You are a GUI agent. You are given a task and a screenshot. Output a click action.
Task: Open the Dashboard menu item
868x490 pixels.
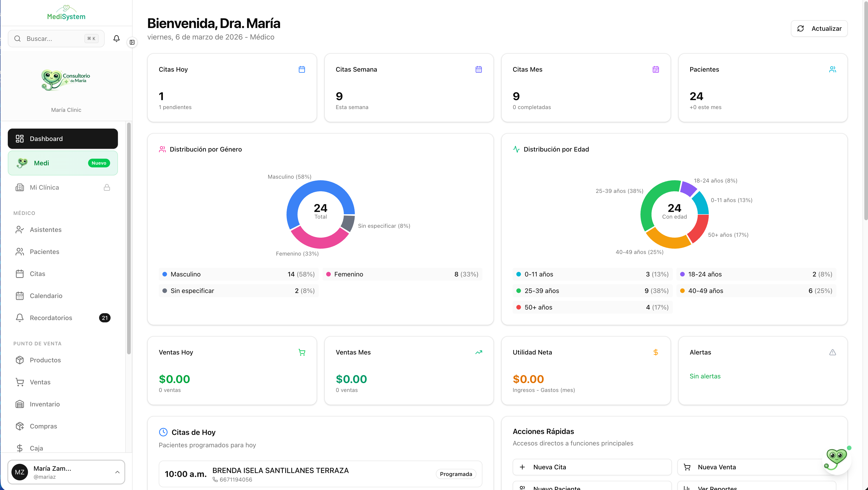(x=63, y=139)
